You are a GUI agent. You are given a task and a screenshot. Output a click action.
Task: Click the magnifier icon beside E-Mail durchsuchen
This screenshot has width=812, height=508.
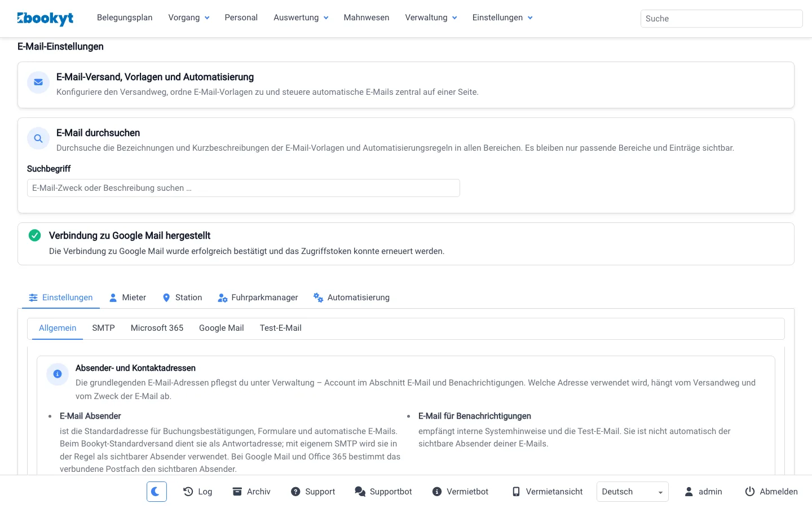pos(38,138)
